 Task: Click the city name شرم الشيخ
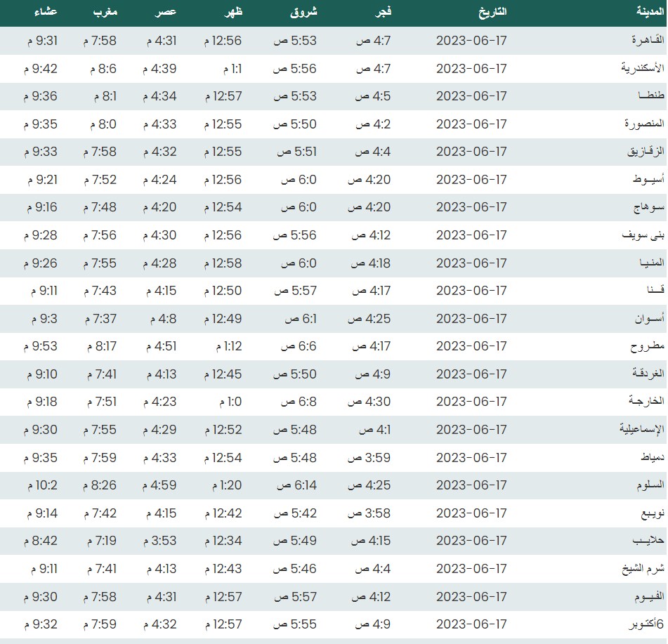click(x=638, y=569)
